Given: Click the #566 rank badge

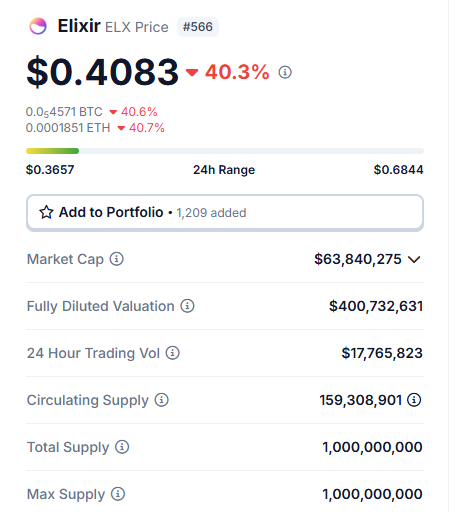Looking at the screenshot, I should pos(198,27).
